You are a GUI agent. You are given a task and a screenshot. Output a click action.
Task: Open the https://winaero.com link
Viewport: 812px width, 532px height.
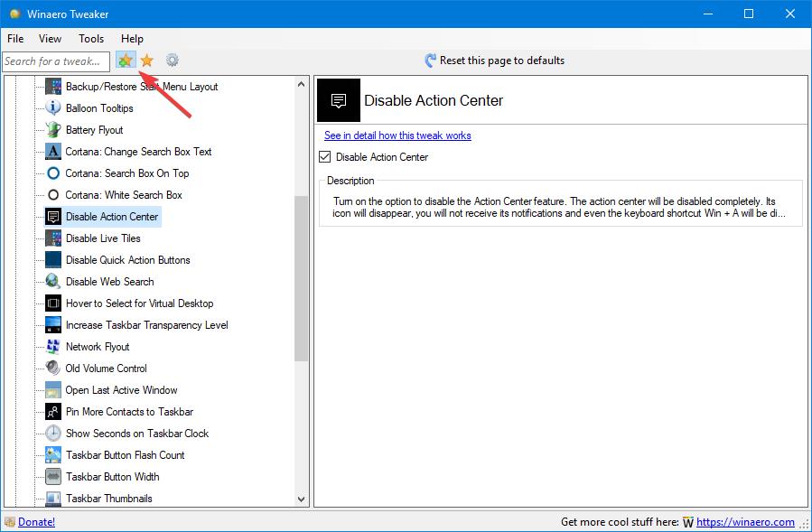pos(745,522)
